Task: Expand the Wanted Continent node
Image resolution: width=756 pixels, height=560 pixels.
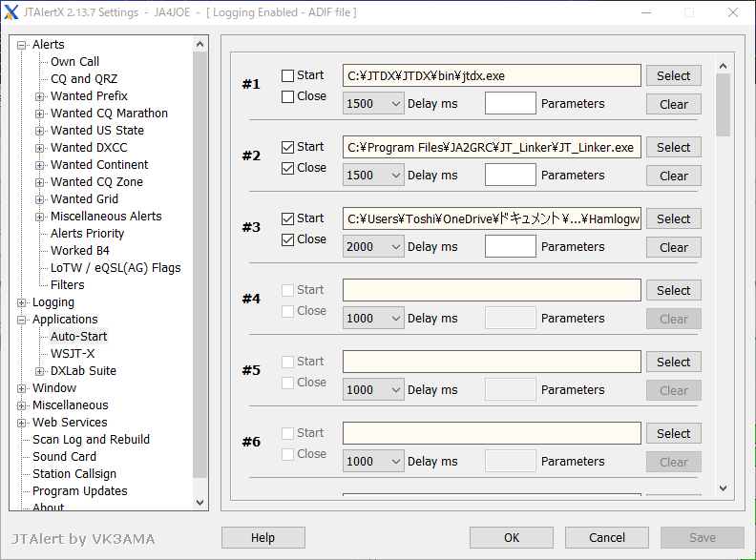Action: (39, 165)
